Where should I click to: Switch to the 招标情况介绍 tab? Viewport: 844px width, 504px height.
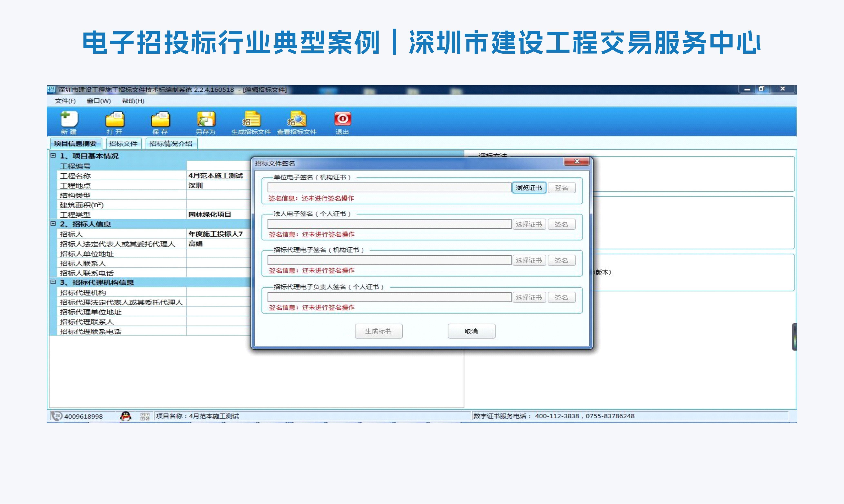click(x=171, y=144)
